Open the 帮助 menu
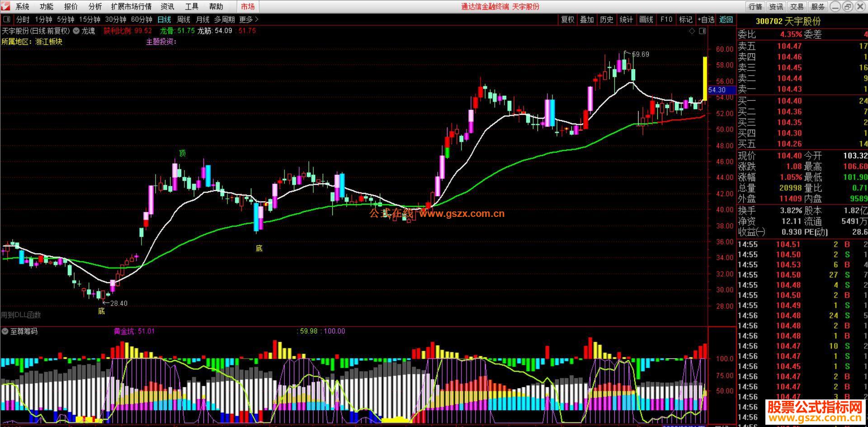The width and height of the screenshot is (868, 427). [x=216, y=6]
